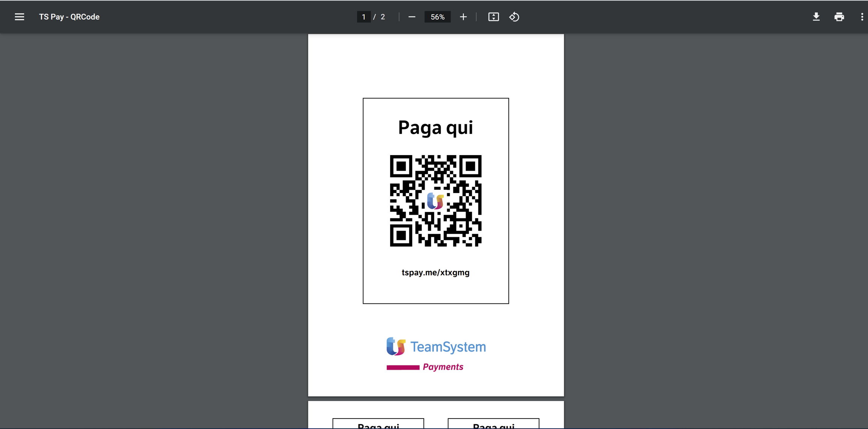The width and height of the screenshot is (868, 429).
Task: Click the total pages number 2
Action: tap(383, 17)
